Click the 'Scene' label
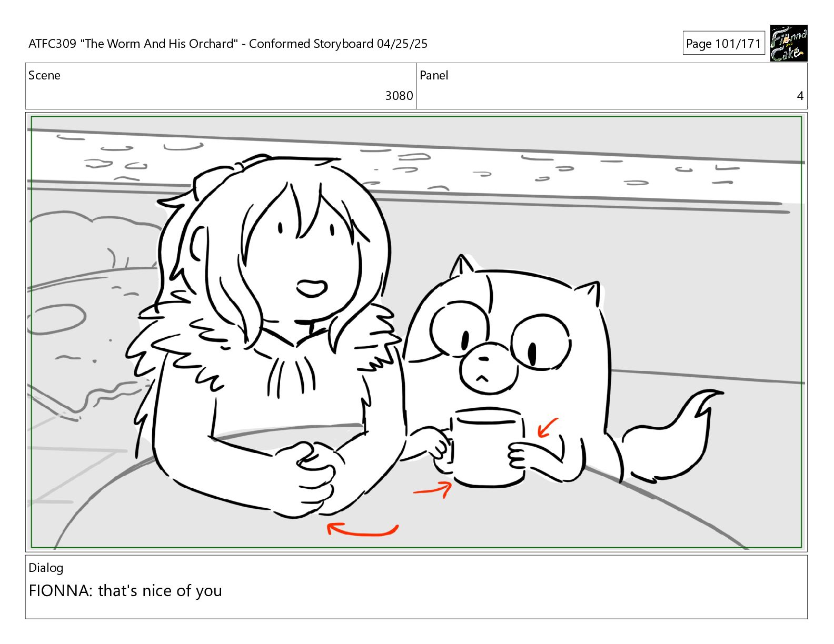The image size is (834, 644). click(x=44, y=75)
